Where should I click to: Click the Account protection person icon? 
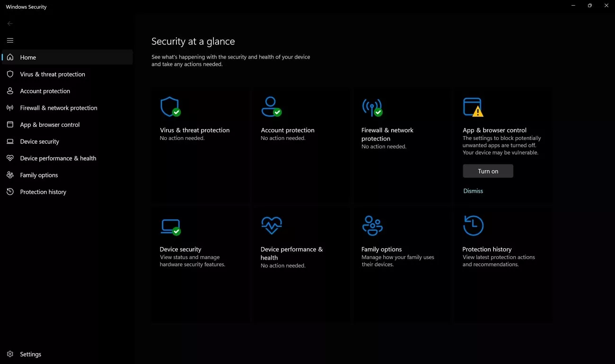point(271,106)
